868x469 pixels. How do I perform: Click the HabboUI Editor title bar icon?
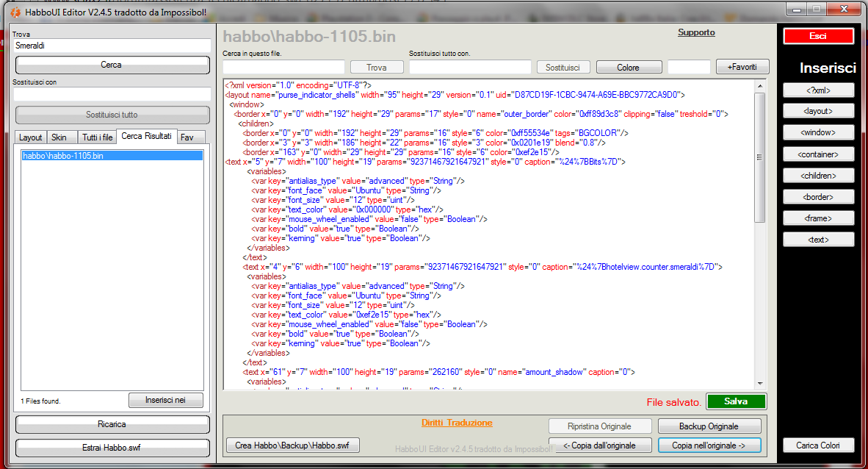[15, 12]
